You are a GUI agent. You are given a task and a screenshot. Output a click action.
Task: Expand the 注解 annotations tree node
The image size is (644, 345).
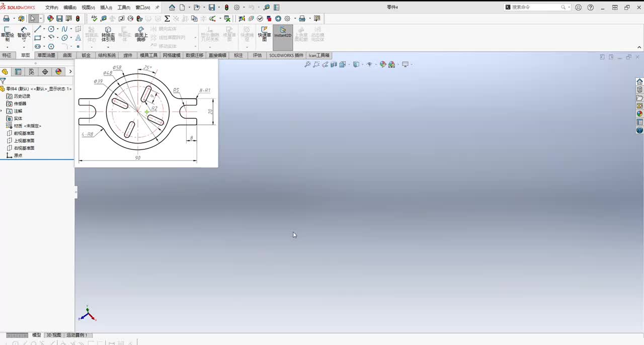[2, 111]
